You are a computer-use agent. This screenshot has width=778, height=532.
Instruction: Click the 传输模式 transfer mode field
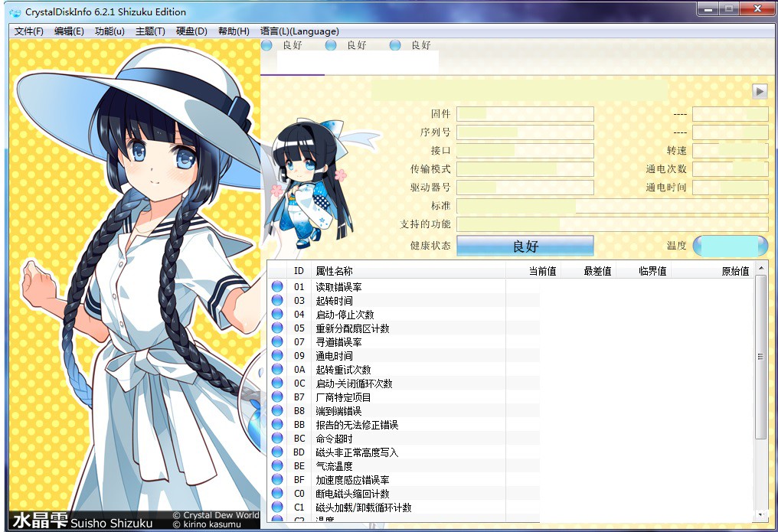525,169
